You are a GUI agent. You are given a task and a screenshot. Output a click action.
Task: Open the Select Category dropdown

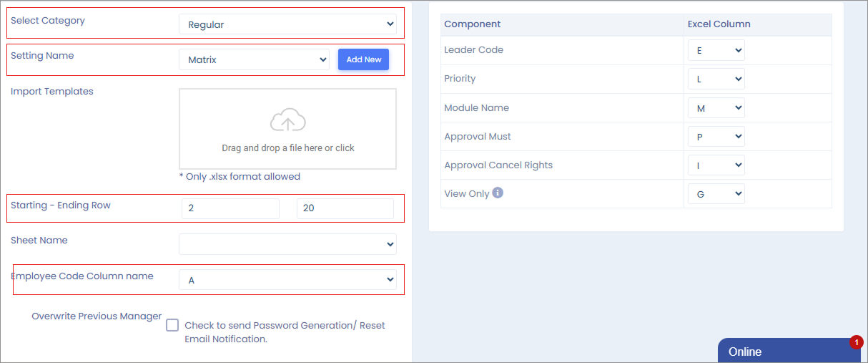287,24
